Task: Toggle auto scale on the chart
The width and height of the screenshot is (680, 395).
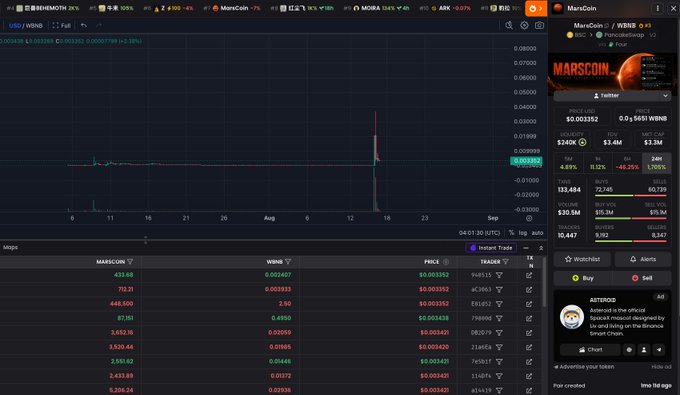Action: pos(537,233)
